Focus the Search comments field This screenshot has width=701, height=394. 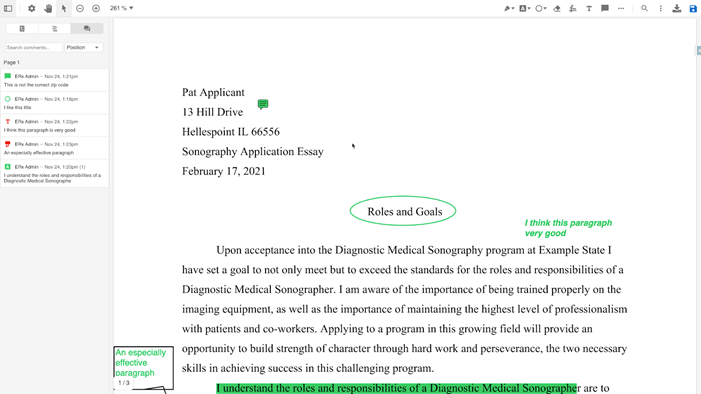pos(34,47)
